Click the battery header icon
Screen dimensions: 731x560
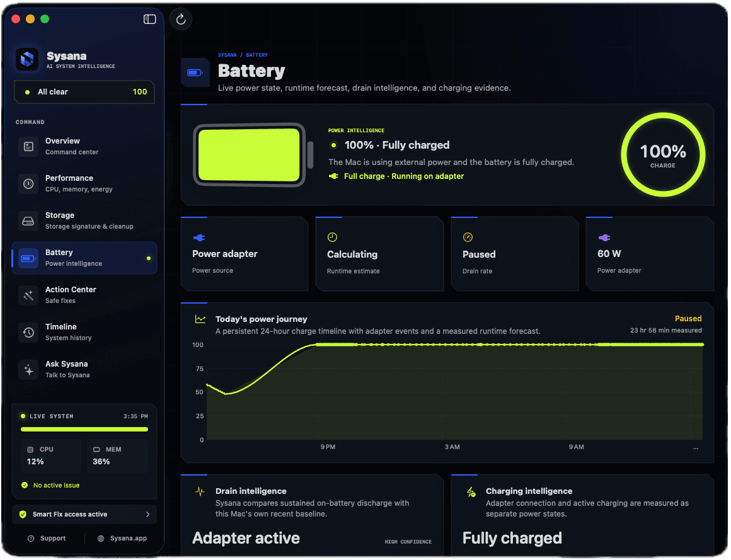pyautogui.click(x=195, y=72)
